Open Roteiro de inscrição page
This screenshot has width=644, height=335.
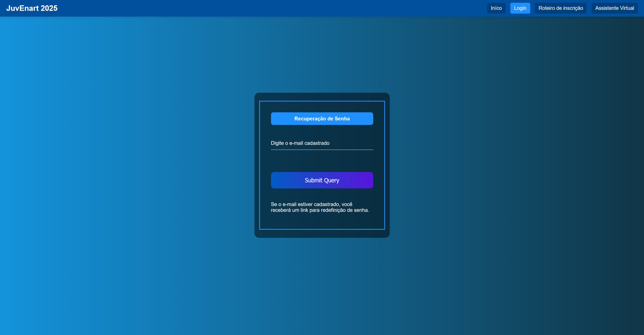click(x=560, y=8)
